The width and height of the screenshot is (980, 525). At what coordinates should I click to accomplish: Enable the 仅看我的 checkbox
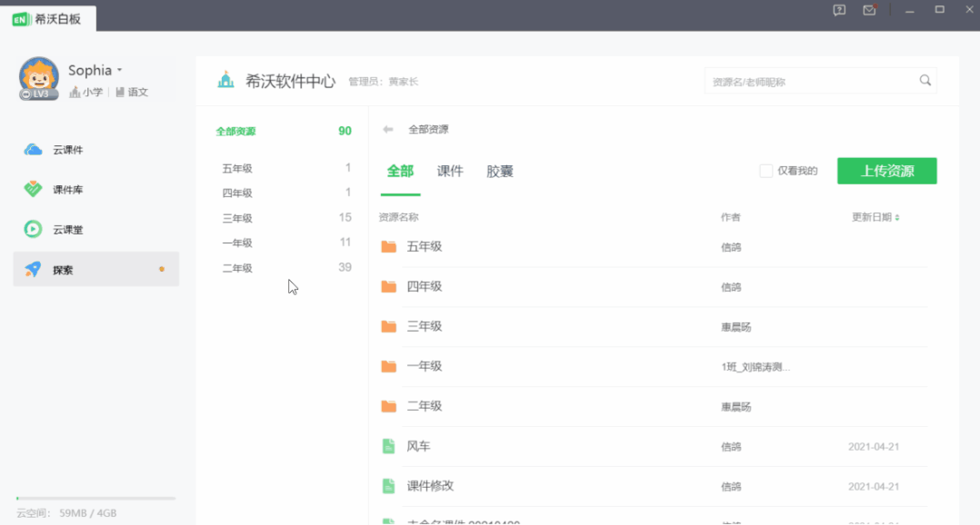coord(766,171)
